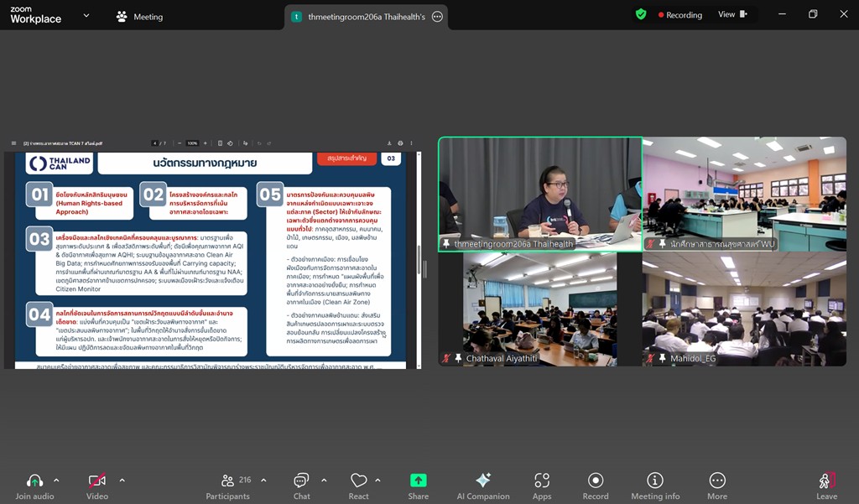Screen dimensions: 859x504
Task: Join audio in the meeting
Action: coord(34,486)
